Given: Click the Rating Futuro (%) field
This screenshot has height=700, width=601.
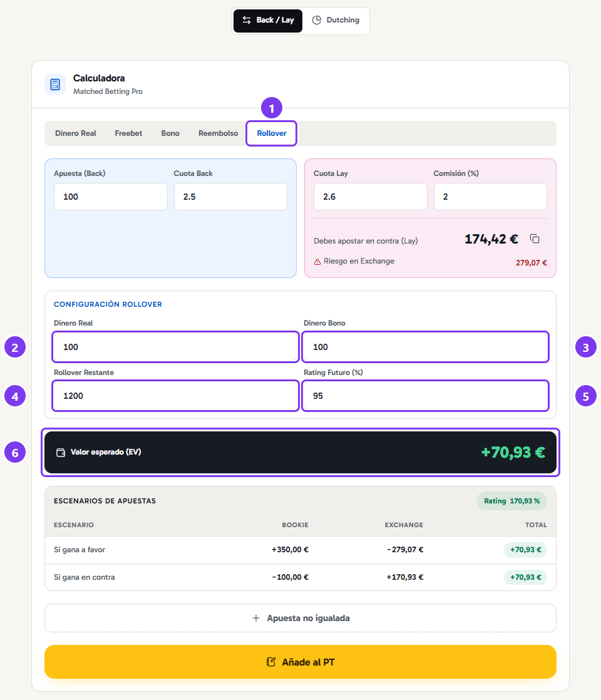Looking at the screenshot, I should (425, 396).
